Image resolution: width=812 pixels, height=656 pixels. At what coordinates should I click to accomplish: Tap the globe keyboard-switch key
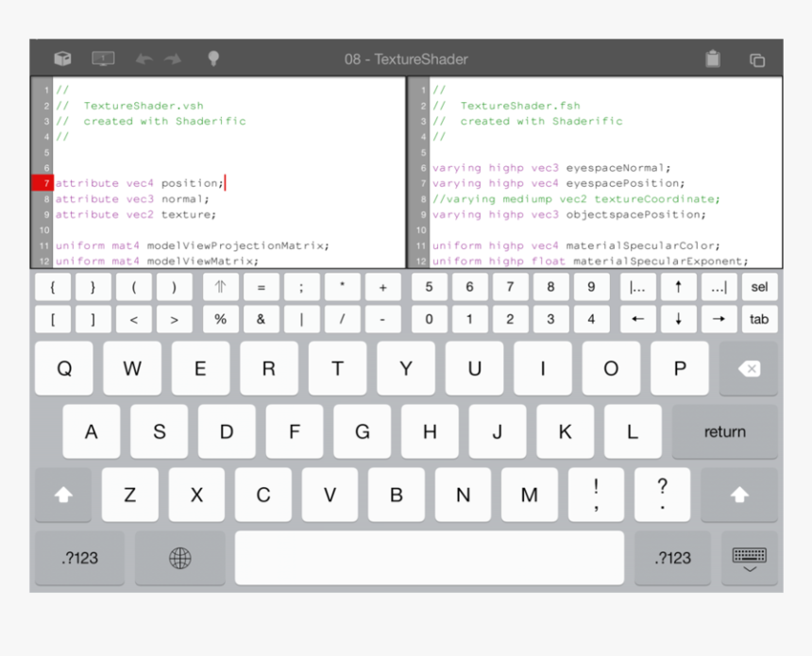pyautogui.click(x=179, y=558)
